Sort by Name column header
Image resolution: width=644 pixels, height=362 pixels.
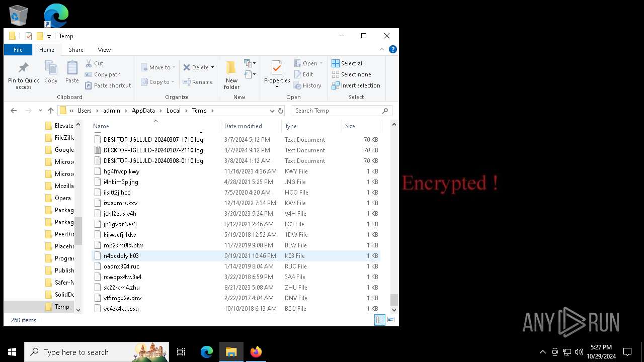click(x=156, y=126)
